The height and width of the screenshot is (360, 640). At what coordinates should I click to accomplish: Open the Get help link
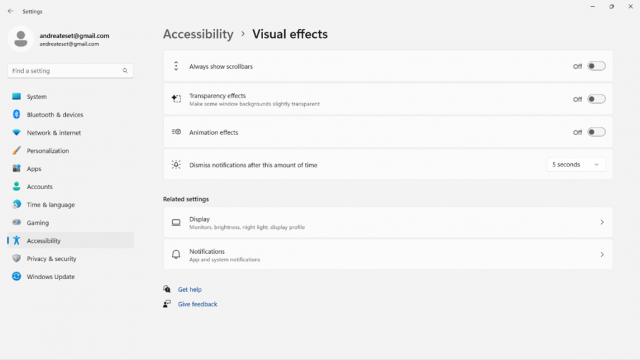coord(190,289)
